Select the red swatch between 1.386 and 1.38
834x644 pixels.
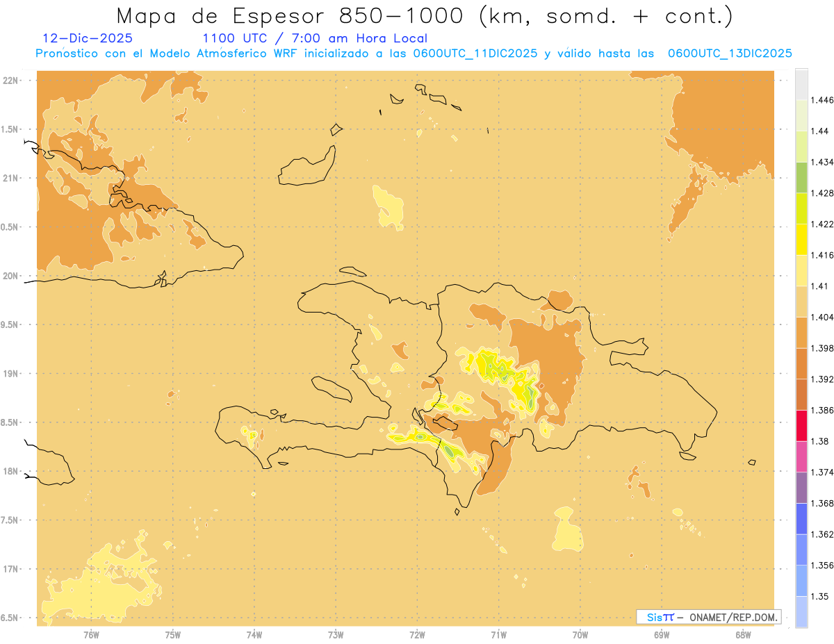801,425
